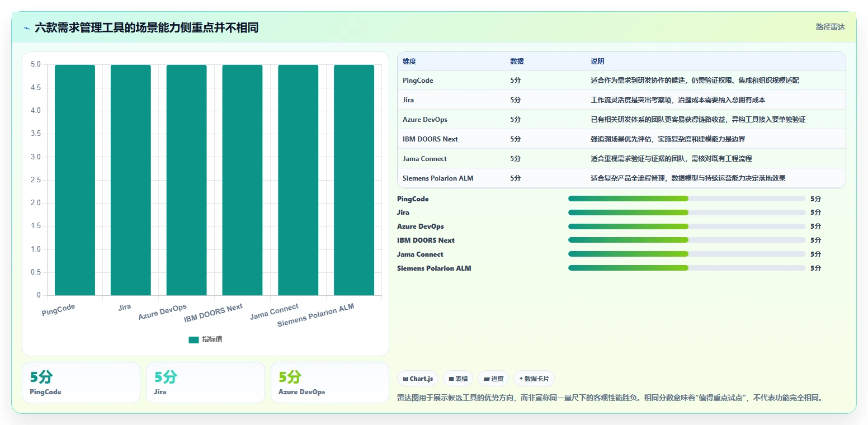Click the title 六款需求管理工具的场景能力侧重点并不相同
Screen dimensions: 868x425
(x=147, y=27)
